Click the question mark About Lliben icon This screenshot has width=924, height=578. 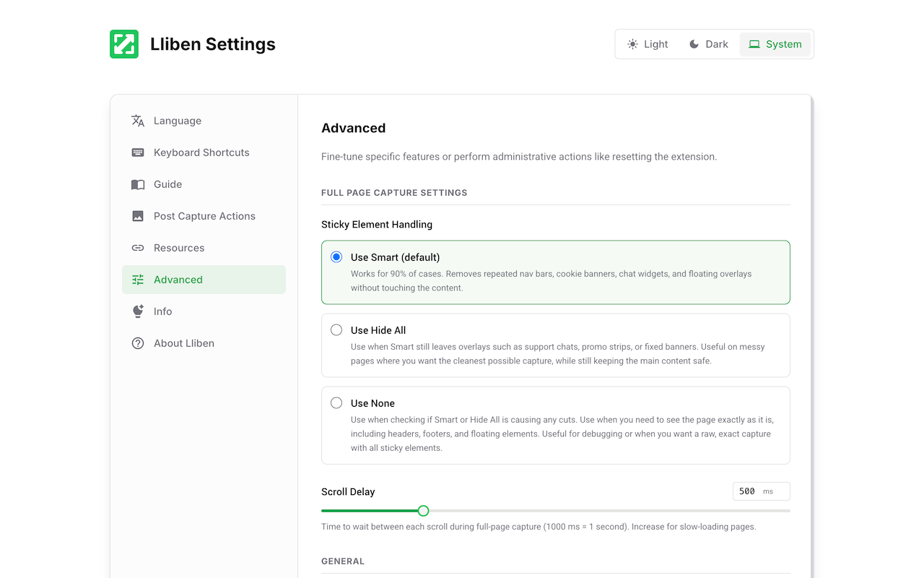138,343
